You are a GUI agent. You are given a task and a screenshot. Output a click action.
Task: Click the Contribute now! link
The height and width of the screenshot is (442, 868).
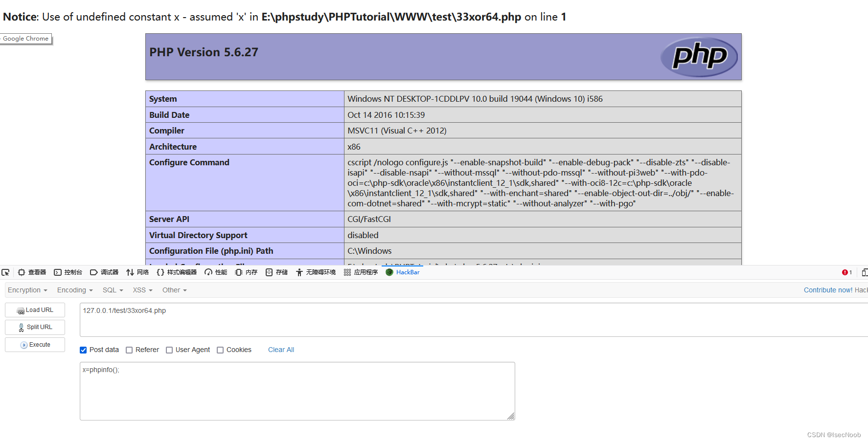point(828,290)
